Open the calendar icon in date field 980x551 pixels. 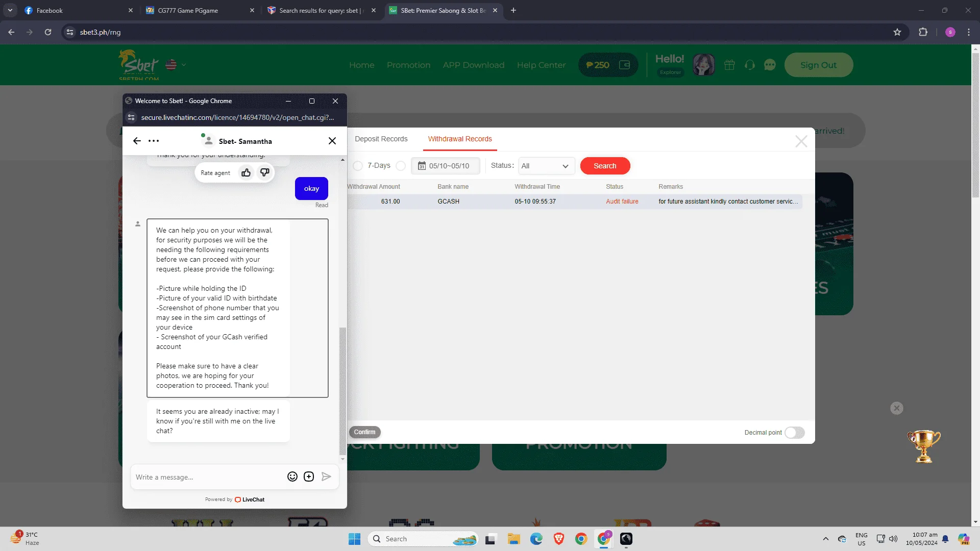coord(422,166)
